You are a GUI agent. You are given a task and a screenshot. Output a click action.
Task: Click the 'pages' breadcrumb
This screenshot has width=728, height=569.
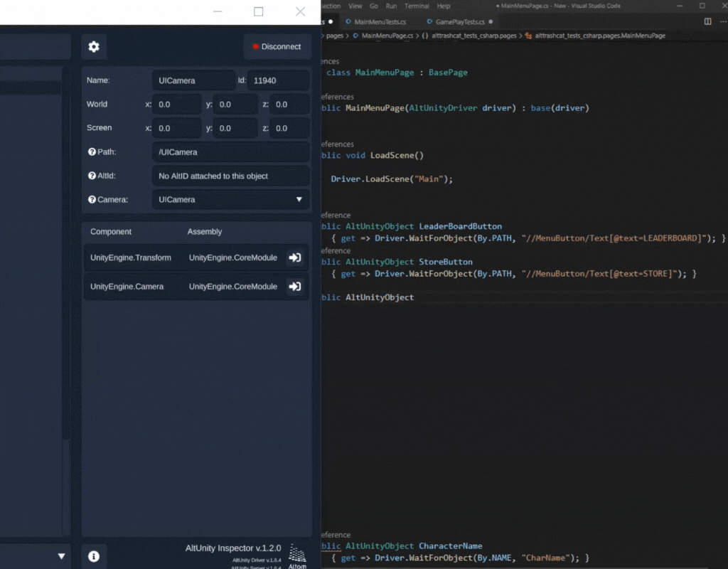click(335, 36)
